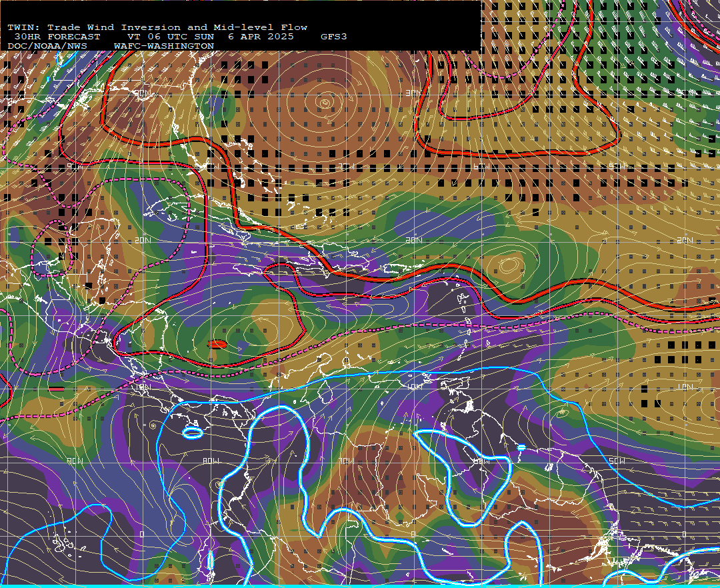The height and width of the screenshot is (588, 720).
Task: Click the small red oval contour in the Caribbean
Action: coord(217,344)
